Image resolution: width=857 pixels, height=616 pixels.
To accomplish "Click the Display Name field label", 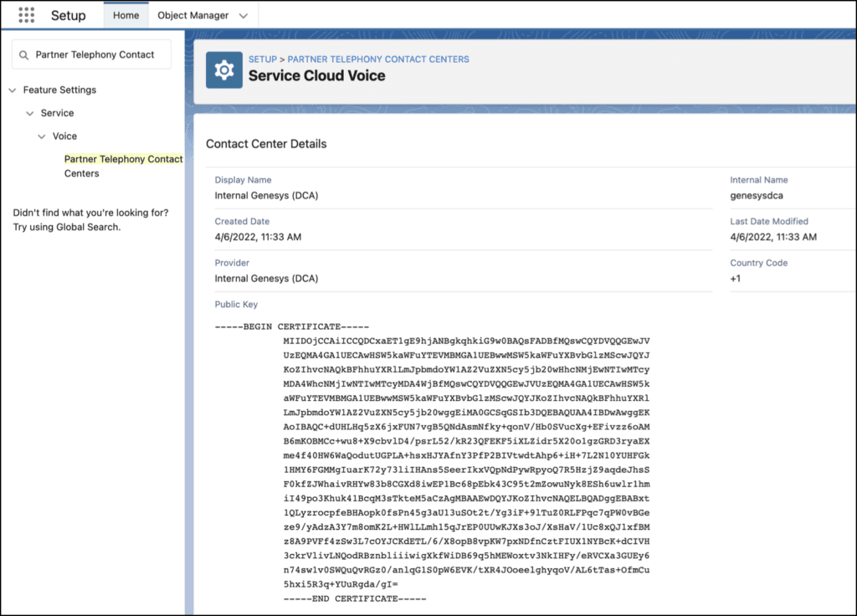I will 243,180.
